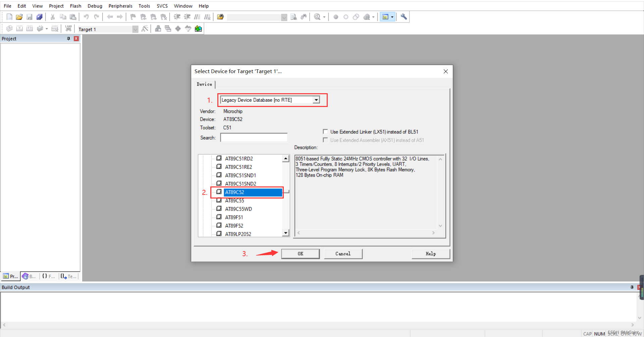Expand the debug session dropdown arrow
Viewport: 644px width, 337px height.
pos(324,17)
